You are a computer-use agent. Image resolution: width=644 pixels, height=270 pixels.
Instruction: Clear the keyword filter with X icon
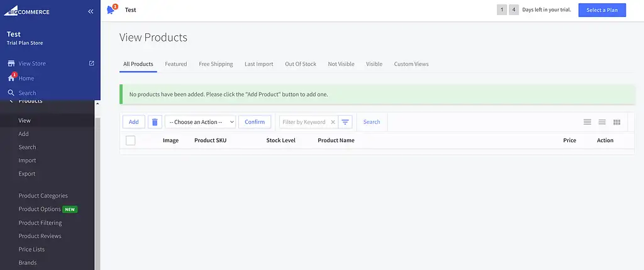(333, 122)
